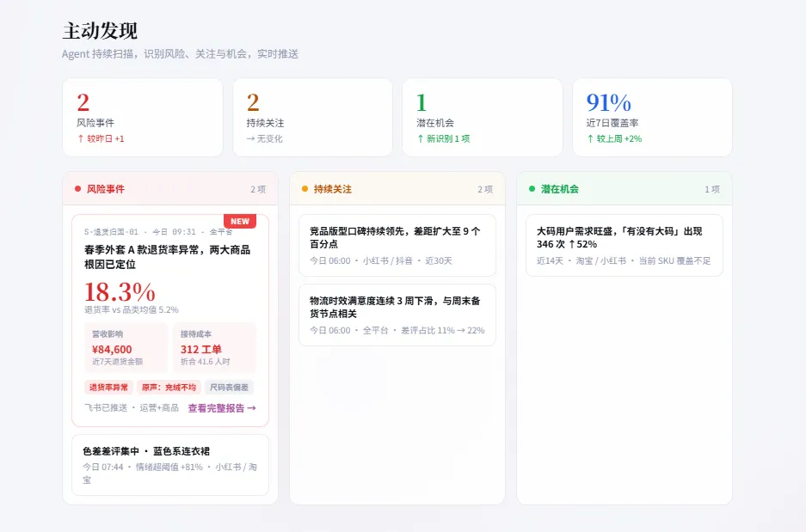Click the right arrow next to 无变化
Image resolution: width=806 pixels, height=532 pixels.
(x=250, y=138)
